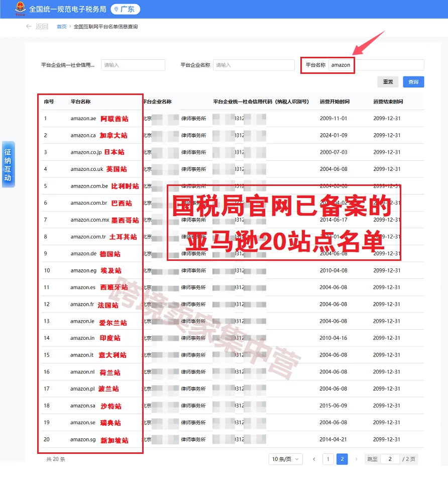The width and height of the screenshot is (448, 478).
Task: Click the start date 2000-07-03
Action: [333, 152]
